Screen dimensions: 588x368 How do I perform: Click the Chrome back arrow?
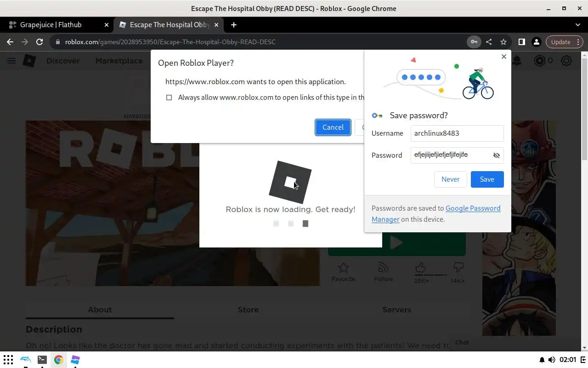pyautogui.click(x=10, y=42)
